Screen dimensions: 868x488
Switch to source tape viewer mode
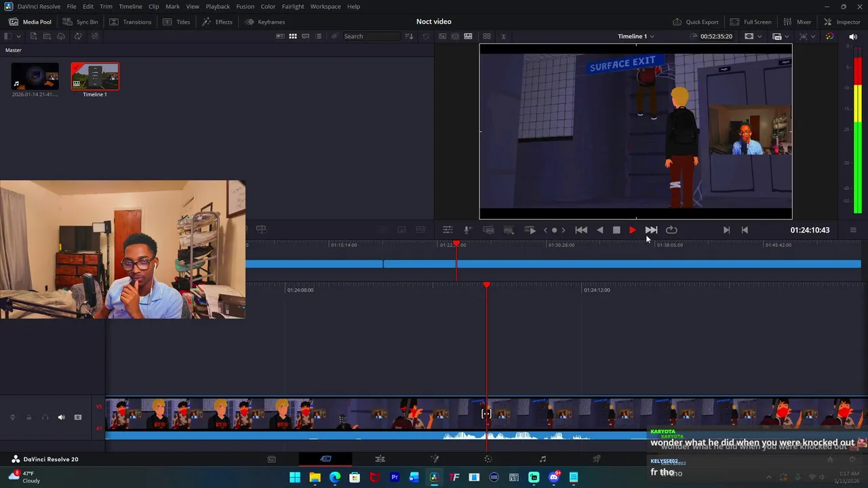[x=455, y=36]
